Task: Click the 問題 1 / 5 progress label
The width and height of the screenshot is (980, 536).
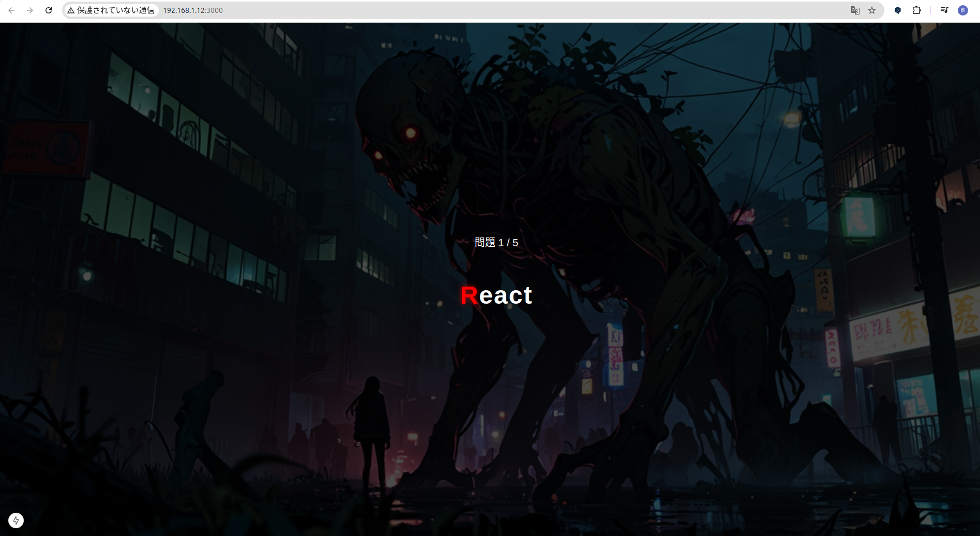Action: tap(495, 242)
